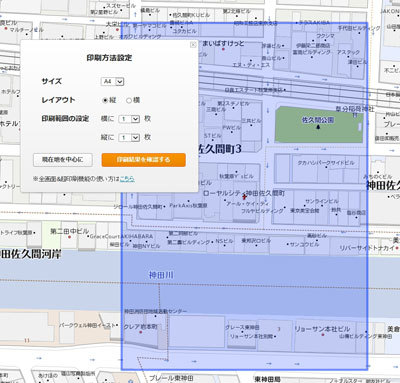Click the red marker under クレア岩本町
Viewport: 400px width, 383px height.
[140, 332]
